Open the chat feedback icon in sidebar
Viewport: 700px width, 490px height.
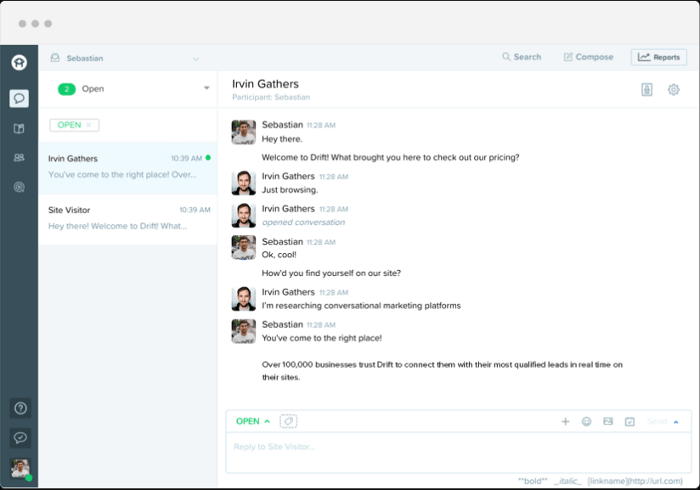(20, 438)
